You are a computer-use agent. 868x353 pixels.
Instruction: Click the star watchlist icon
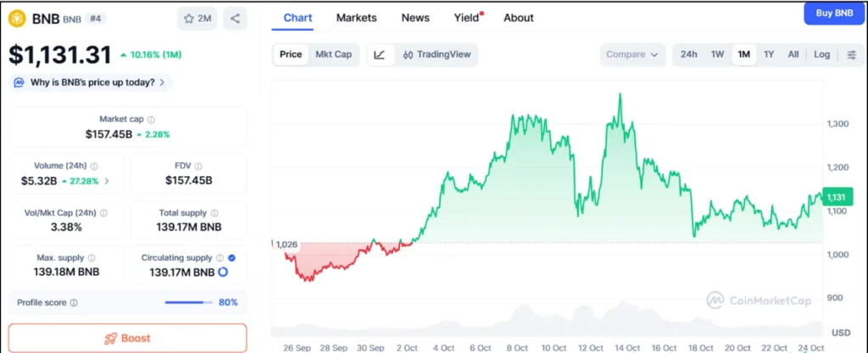coord(190,18)
